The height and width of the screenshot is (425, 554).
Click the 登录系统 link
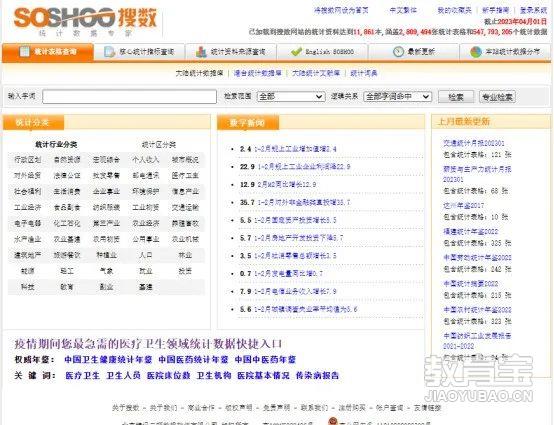click(534, 10)
